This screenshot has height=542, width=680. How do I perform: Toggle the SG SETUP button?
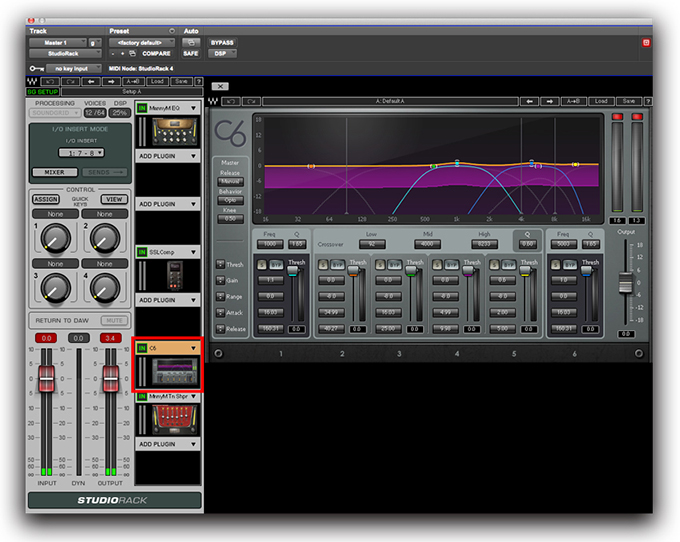coord(42,92)
